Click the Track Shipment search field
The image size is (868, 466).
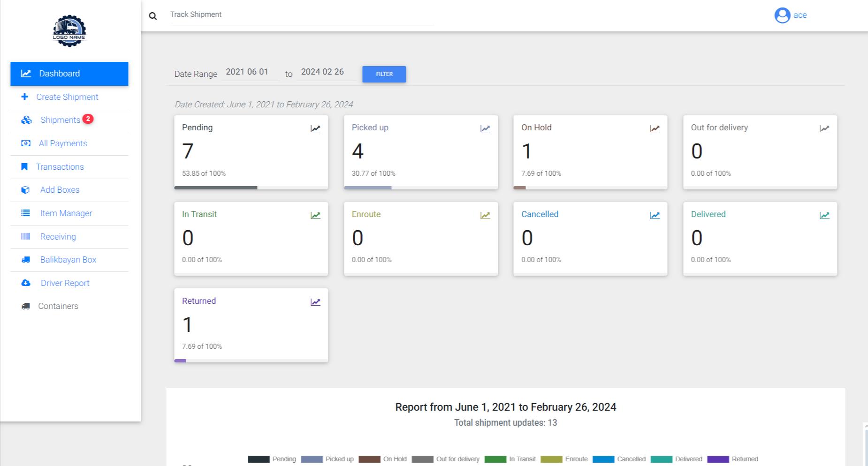tap(302, 15)
